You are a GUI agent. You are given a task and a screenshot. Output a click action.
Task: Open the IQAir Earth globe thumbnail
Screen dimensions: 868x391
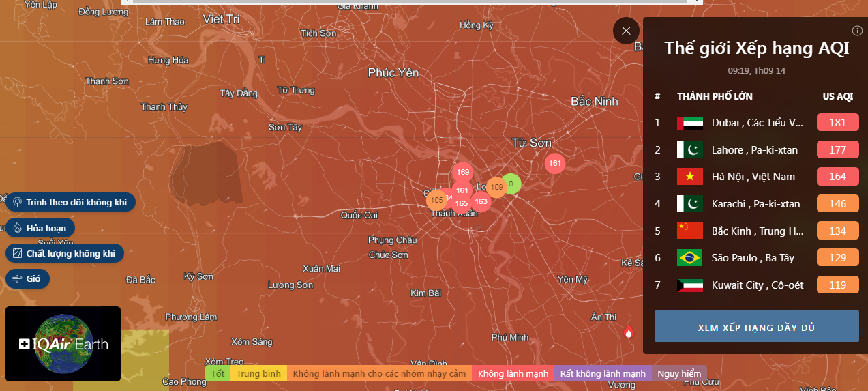point(63,344)
